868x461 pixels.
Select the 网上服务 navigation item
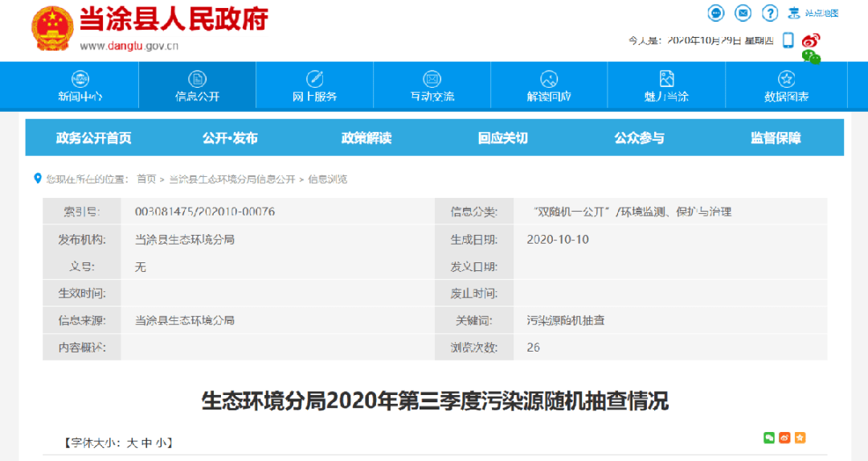[x=314, y=85]
